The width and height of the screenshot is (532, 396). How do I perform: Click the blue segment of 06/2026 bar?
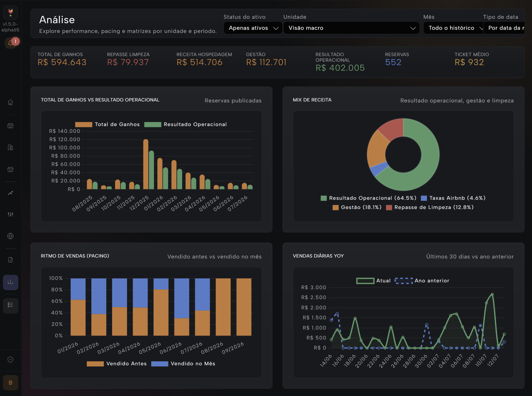[x=182, y=298]
